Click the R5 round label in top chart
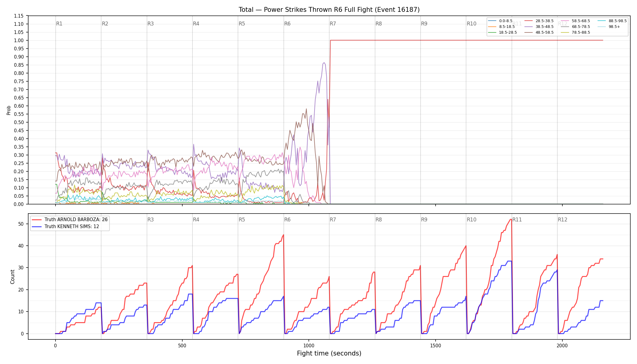The width and height of the screenshot is (637, 364). click(x=242, y=24)
